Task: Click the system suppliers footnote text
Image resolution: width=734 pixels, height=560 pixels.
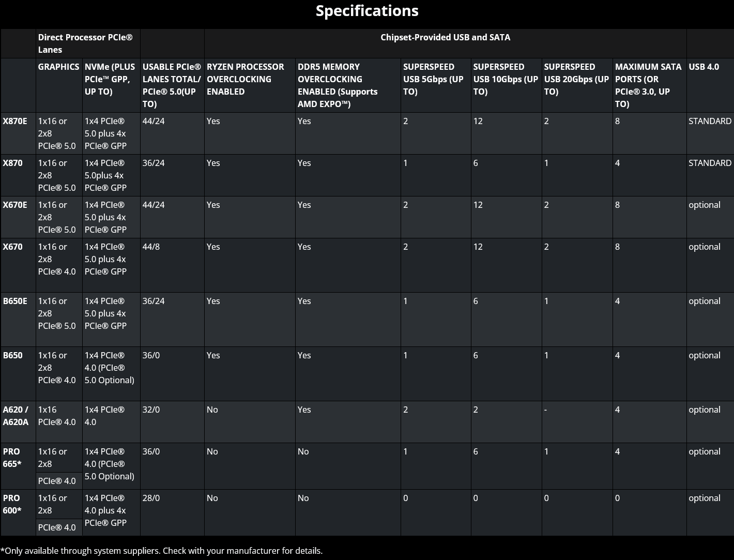Action: pyautogui.click(x=161, y=551)
